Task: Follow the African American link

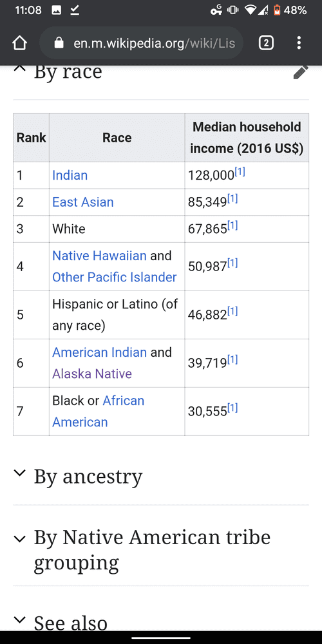Action: point(98,411)
